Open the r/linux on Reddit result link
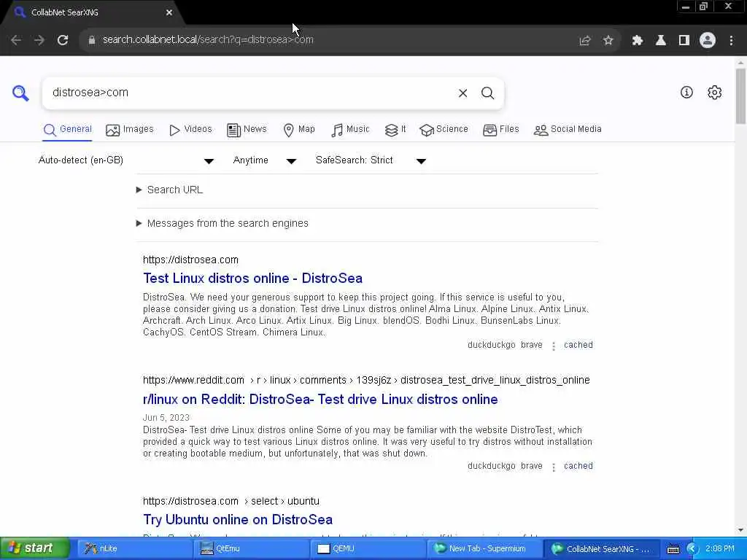Viewport: 747px width, 560px height. click(x=320, y=399)
